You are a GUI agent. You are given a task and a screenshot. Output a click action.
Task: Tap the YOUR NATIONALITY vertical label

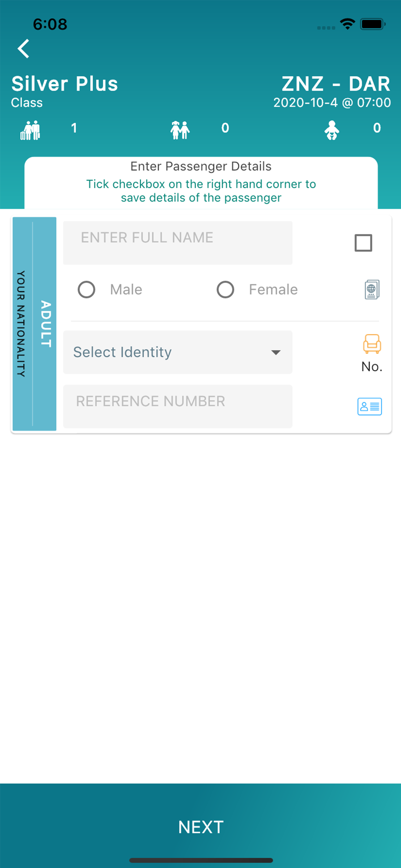coord(21,324)
